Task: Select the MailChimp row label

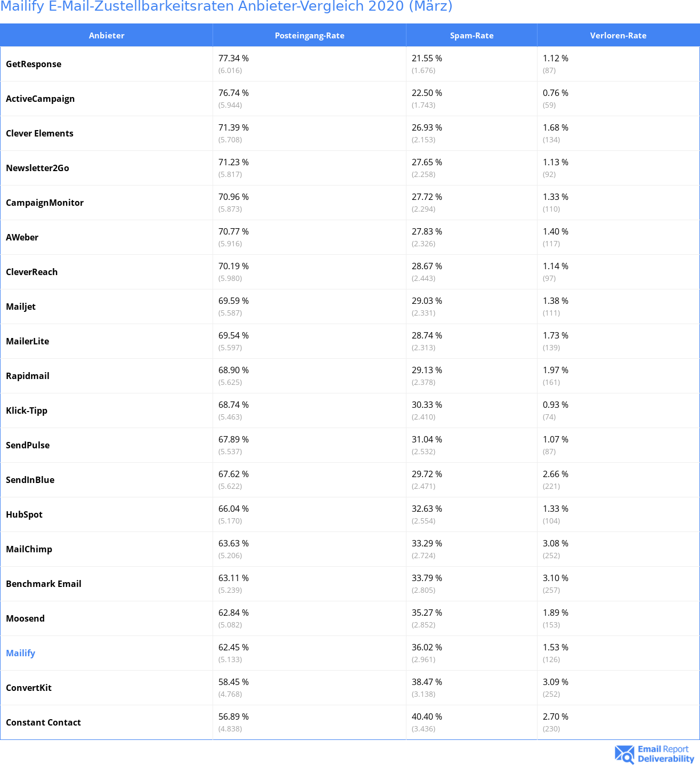Action: [29, 549]
